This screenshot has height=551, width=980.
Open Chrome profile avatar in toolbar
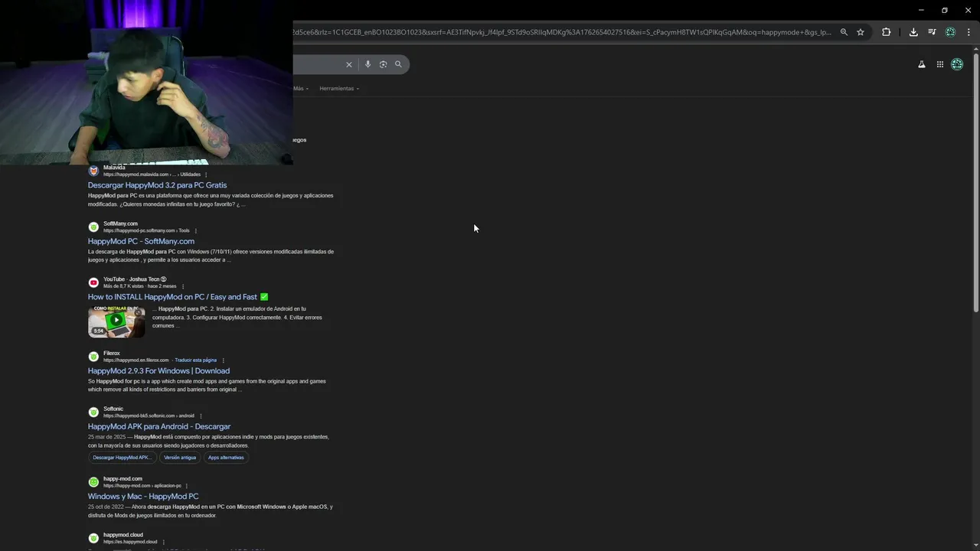coord(950,32)
